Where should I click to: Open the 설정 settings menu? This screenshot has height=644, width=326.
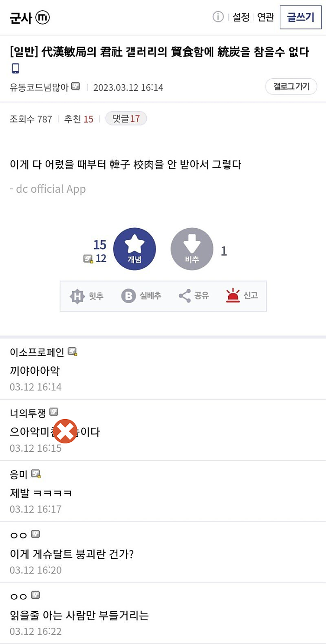click(x=240, y=17)
